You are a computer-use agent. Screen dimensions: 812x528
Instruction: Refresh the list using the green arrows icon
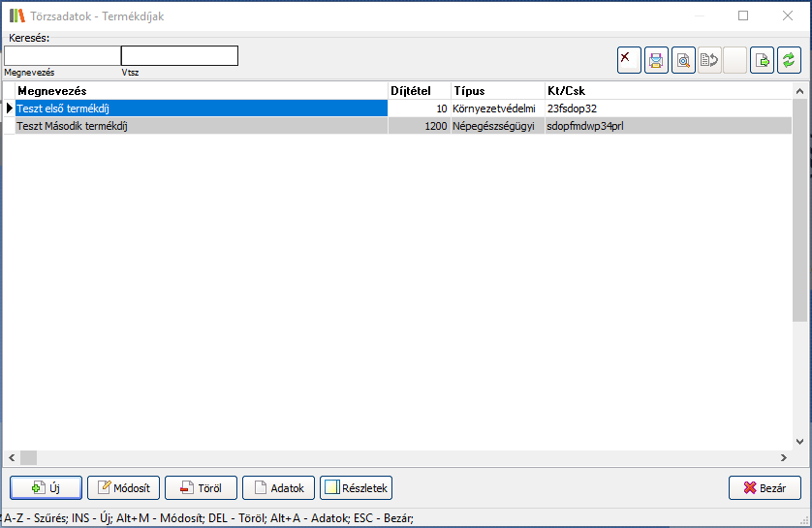pyautogui.click(x=789, y=60)
